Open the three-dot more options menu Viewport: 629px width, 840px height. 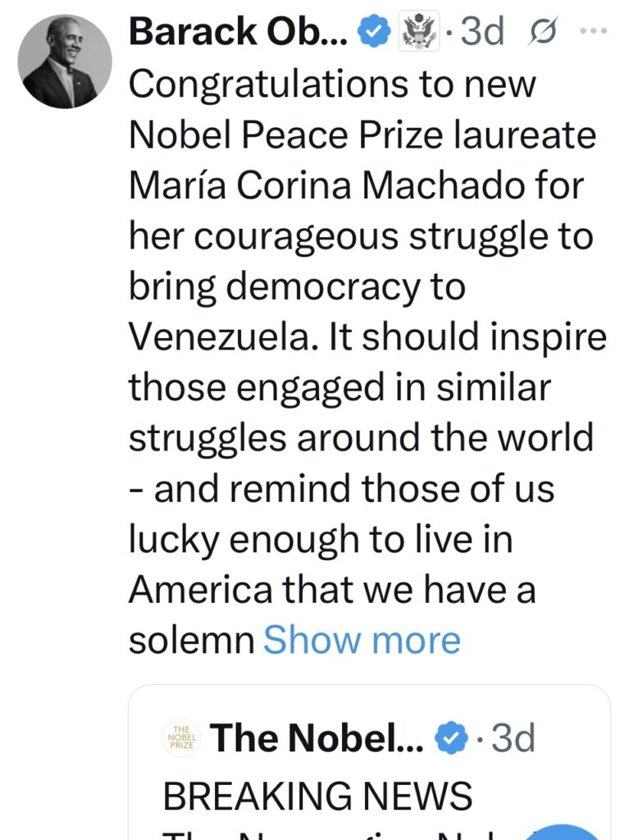pyautogui.click(x=591, y=32)
